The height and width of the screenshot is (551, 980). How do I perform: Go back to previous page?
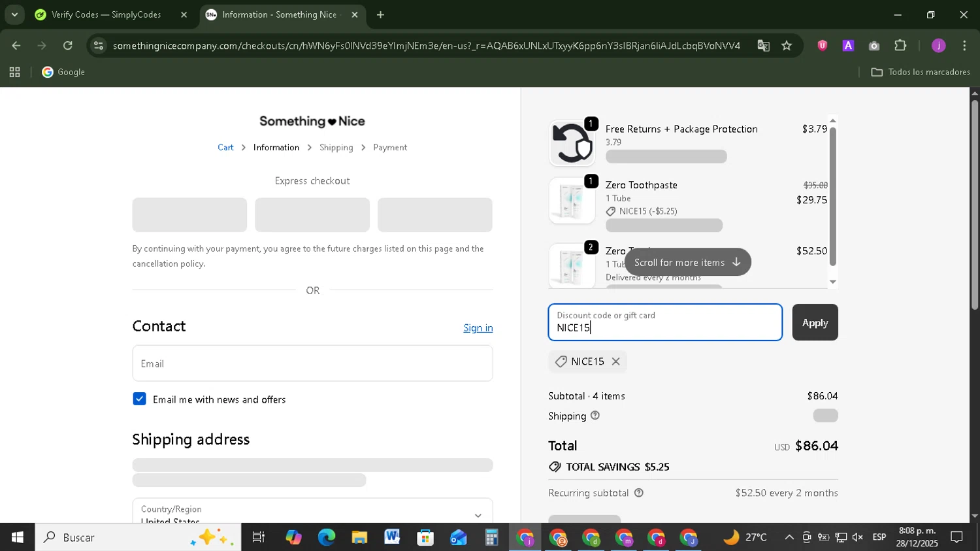pyautogui.click(x=16, y=46)
